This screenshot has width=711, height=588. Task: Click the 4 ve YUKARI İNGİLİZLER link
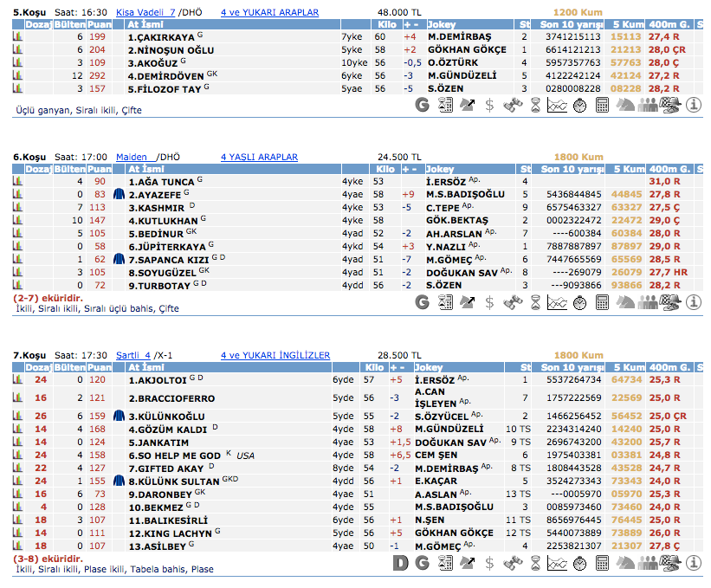click(275, 355)
